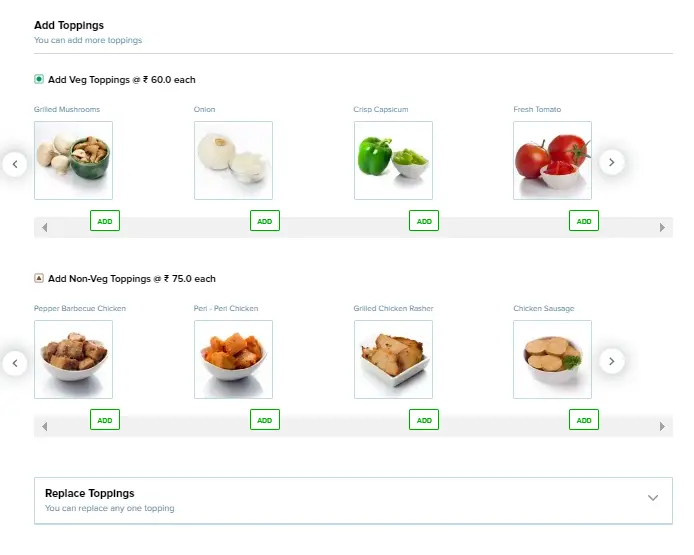Add Chicken Sausage topping

pos(584,420)
